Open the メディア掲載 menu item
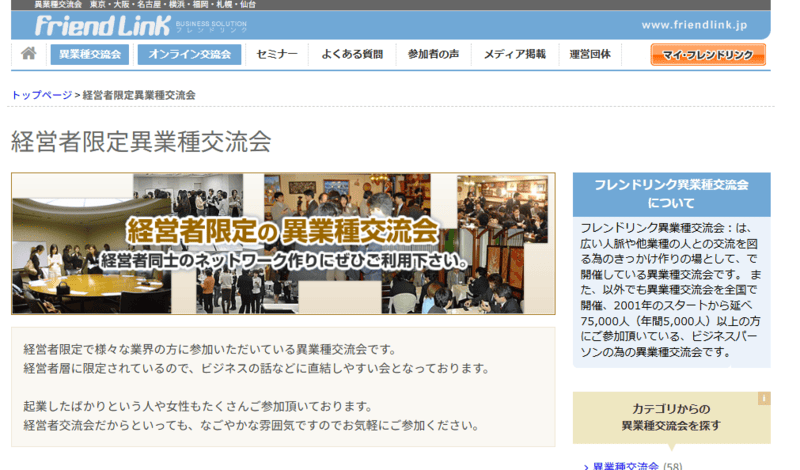Image resolution: width=800 pixels, height=470 pixels. pyautogui.click(x=515, y=54)
